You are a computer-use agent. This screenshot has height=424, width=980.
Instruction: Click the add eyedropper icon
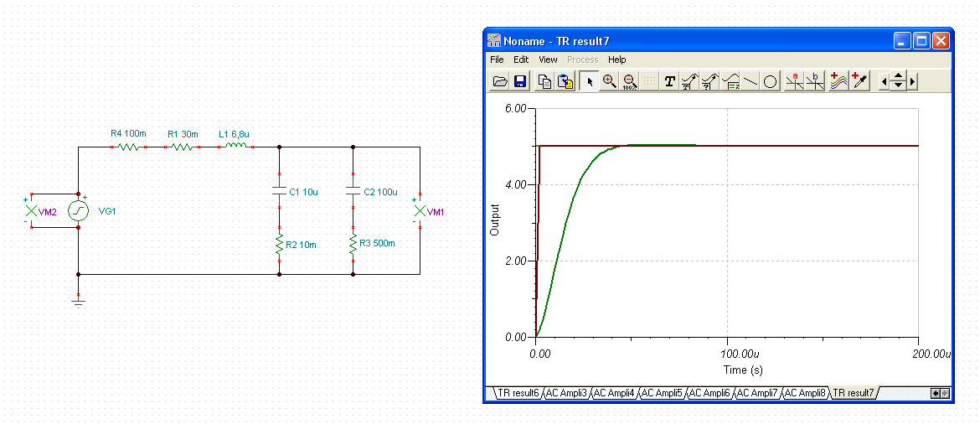(860, 81)
